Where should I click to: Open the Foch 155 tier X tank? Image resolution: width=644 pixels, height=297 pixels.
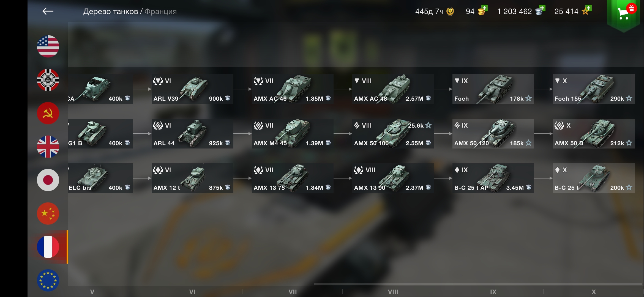tap(594, 89)
